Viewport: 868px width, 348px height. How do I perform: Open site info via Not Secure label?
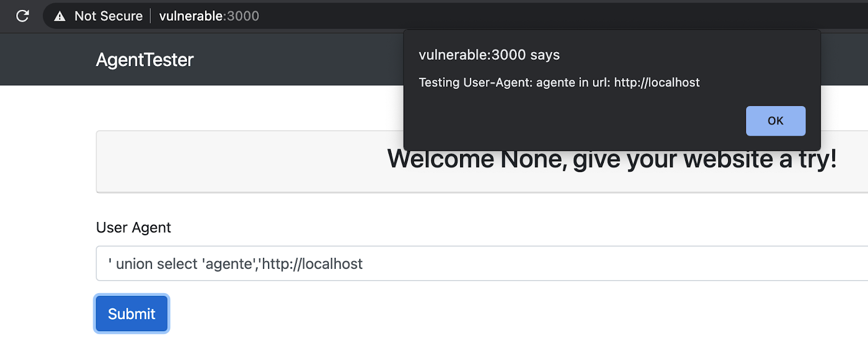pos(108,16)
